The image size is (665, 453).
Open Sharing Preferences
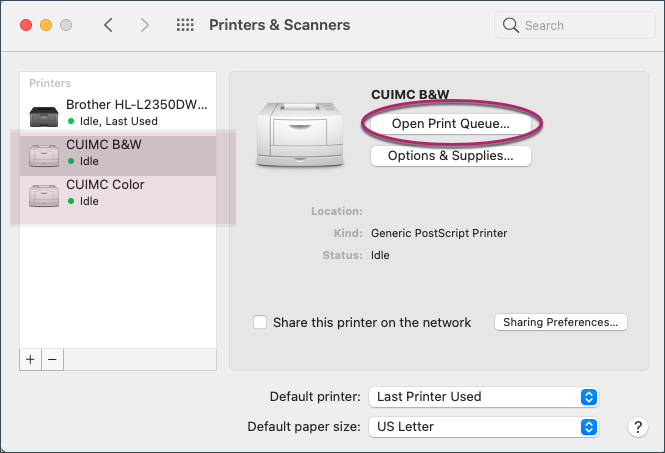561,322
